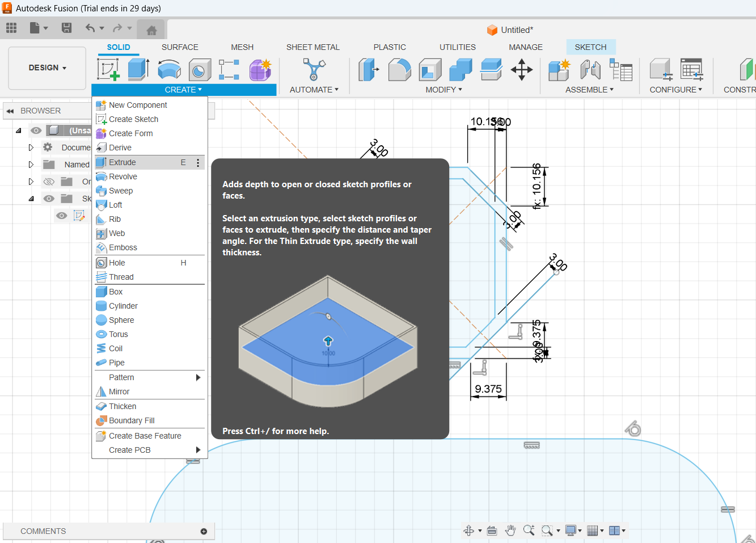Open the data panel grid icon

11,28
